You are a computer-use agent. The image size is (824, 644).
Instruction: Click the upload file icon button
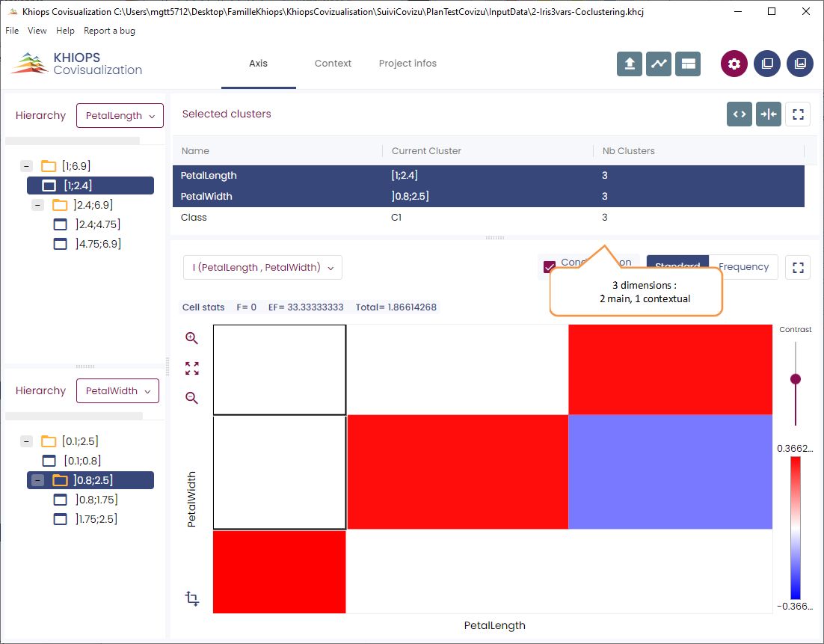(630, 64)
